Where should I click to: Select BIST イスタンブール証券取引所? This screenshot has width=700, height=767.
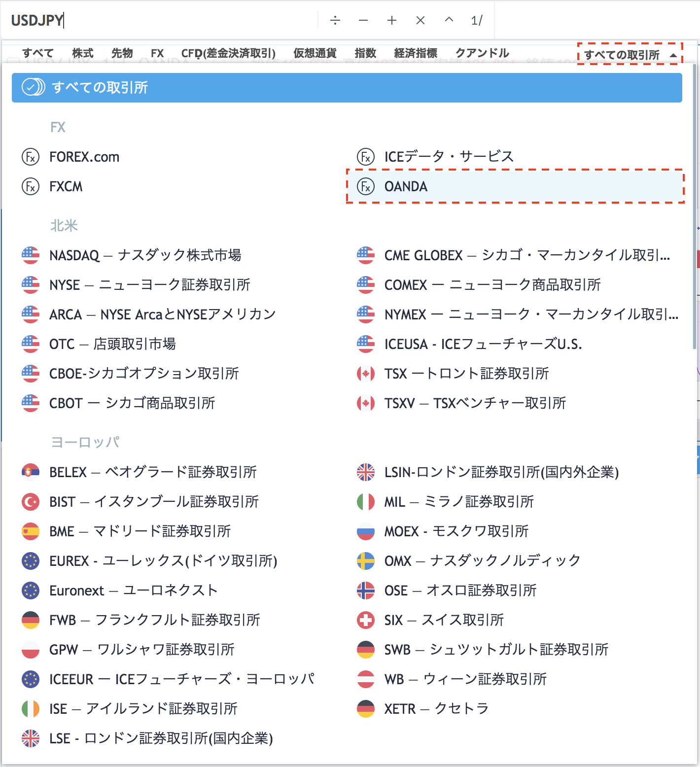(179, 502)
